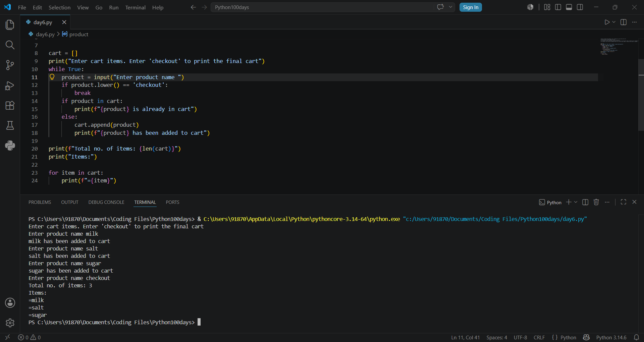Go back in navigation history

point(193,7)
